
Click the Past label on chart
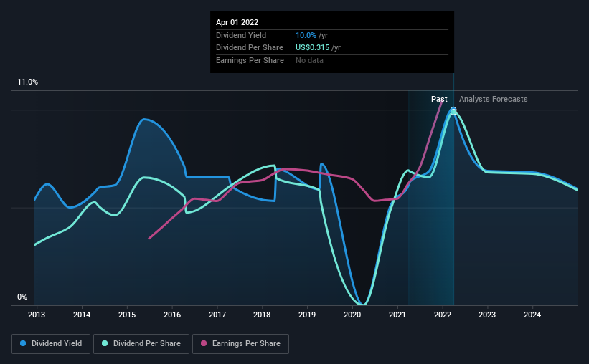tap(439, 99)
